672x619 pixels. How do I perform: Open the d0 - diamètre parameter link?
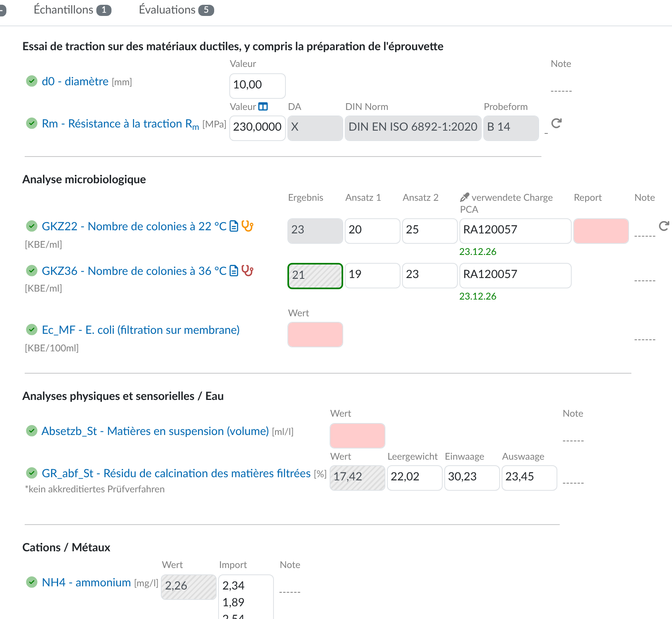pyautogui.click(x=75, y=81)
